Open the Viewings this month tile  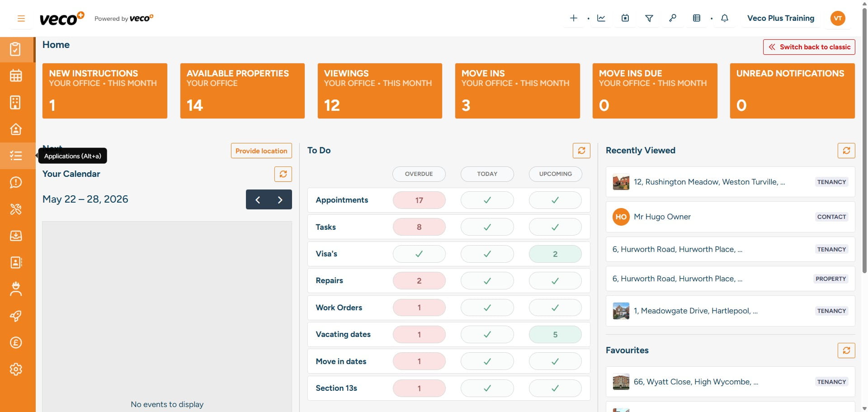tap(380, 91)
